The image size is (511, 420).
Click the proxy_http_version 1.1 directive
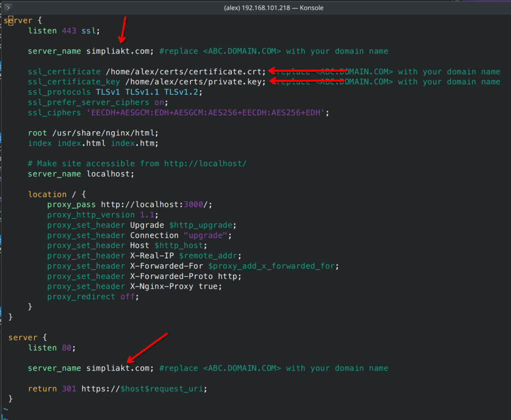(102, 215)
